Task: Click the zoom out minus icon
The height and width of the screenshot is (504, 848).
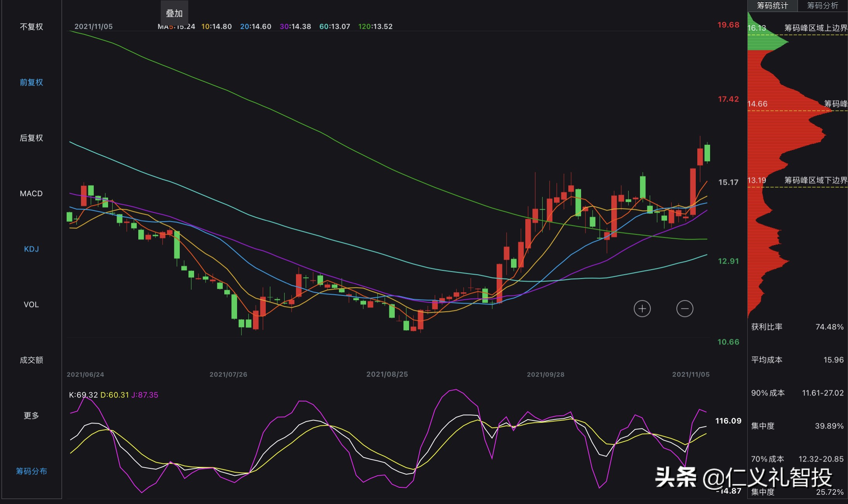Action: point(685,309)
